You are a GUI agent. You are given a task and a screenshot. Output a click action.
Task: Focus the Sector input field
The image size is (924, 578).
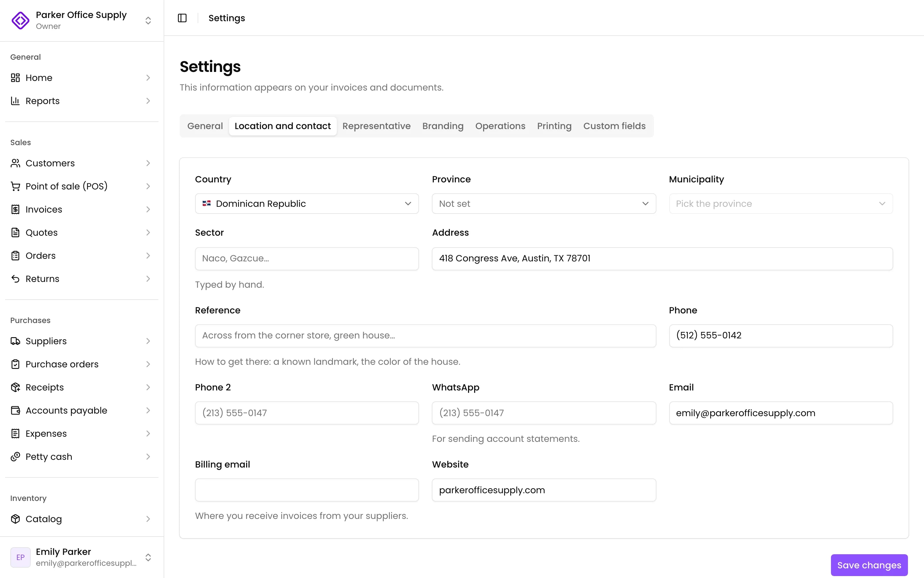coord(307,258)
